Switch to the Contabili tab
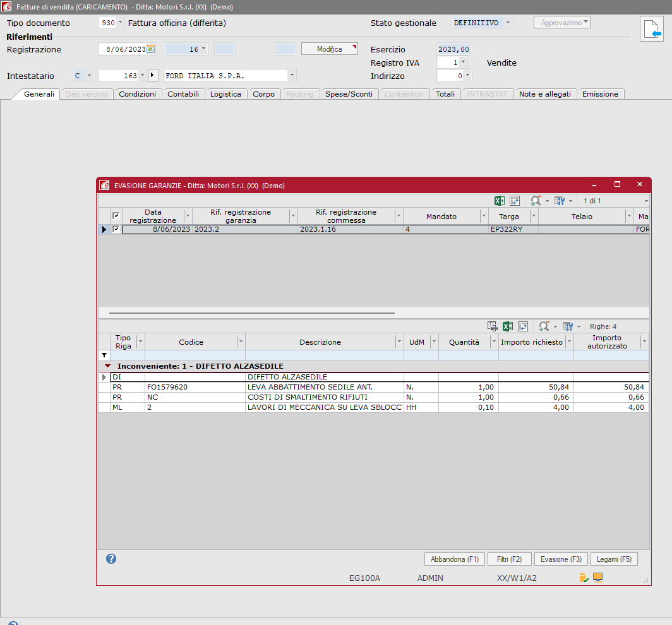 [183, 94]
